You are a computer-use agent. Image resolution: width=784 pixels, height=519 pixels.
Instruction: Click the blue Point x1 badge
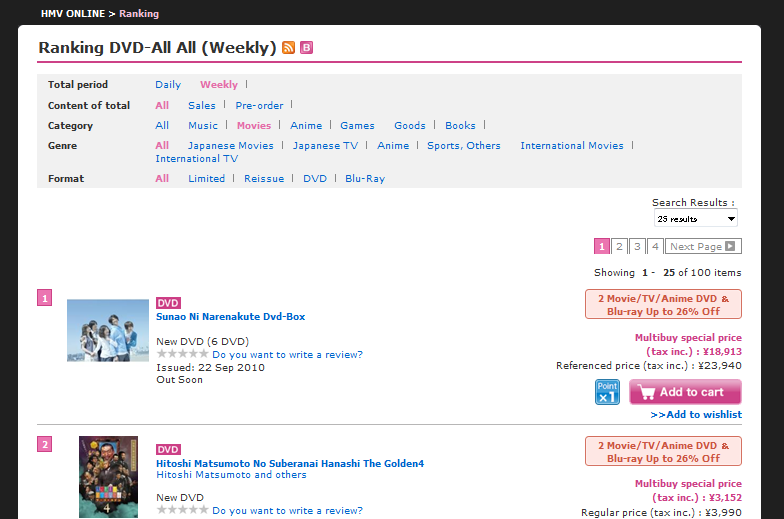tap(607, 392)
